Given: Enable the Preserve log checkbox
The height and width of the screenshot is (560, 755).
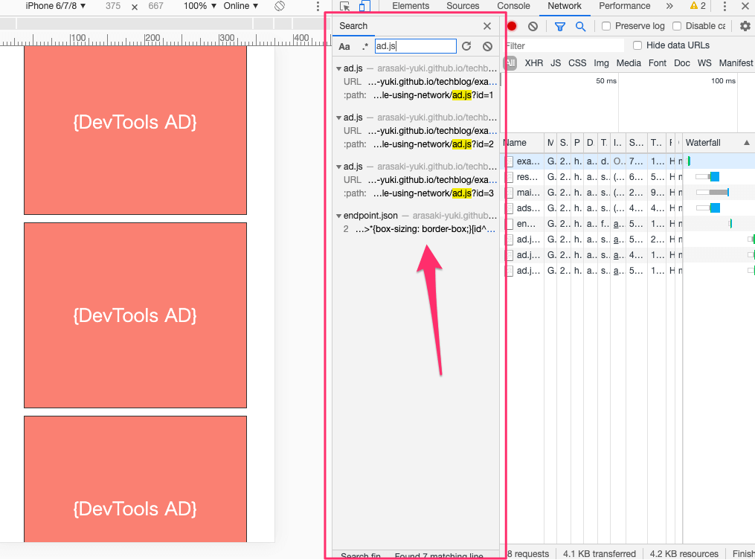Looking at the screenshot, I should 606,26.
